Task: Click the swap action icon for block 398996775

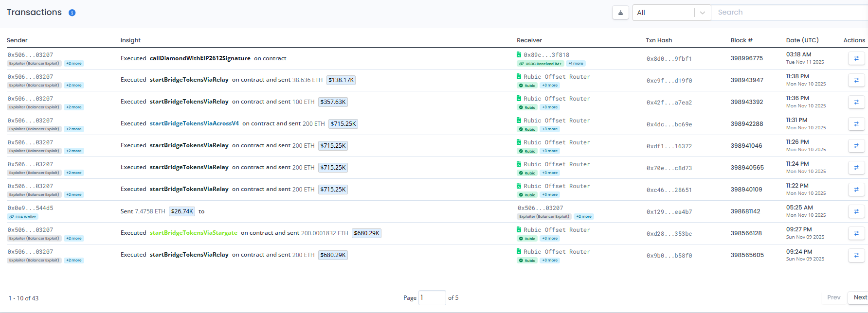Action: point(856,58)
